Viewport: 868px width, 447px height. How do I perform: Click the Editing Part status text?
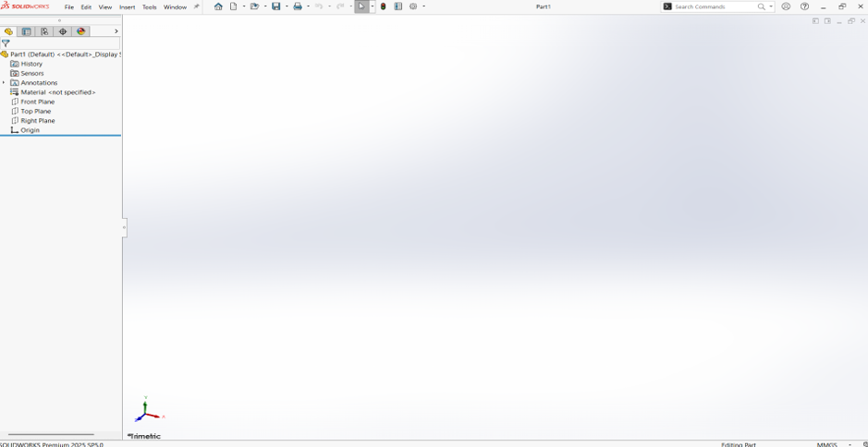click(x=739, y=444)
